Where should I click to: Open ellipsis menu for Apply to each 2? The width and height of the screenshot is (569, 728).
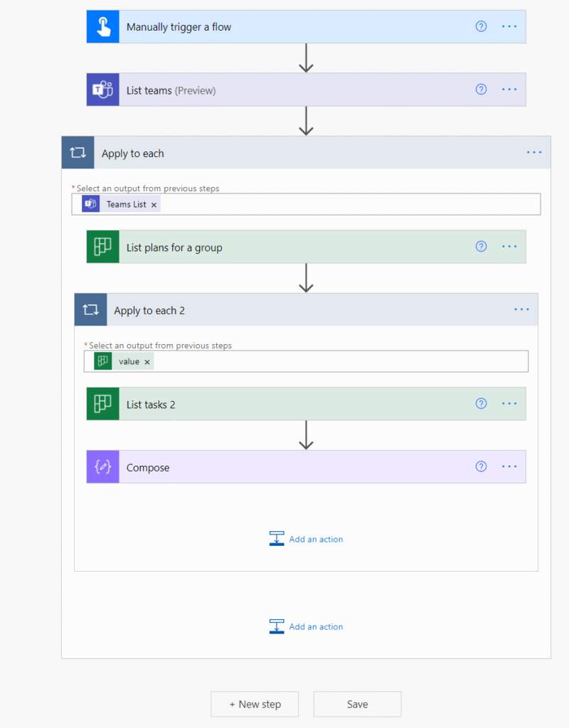coord(521,310)
